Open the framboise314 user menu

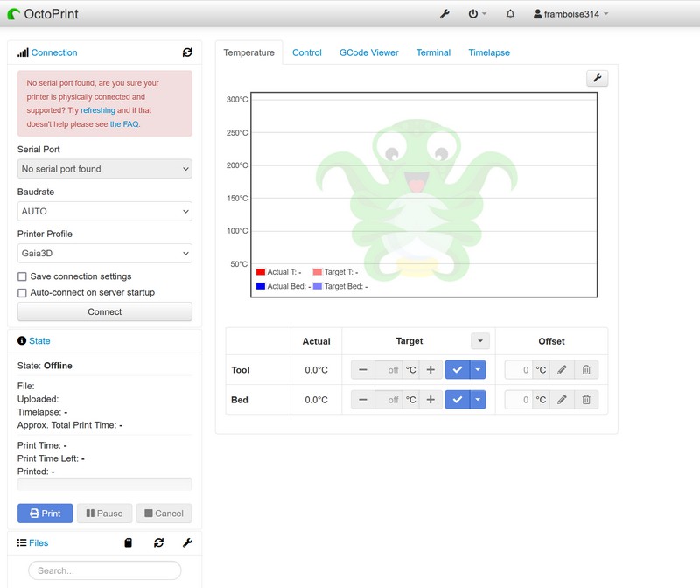[x=571, y=14]
